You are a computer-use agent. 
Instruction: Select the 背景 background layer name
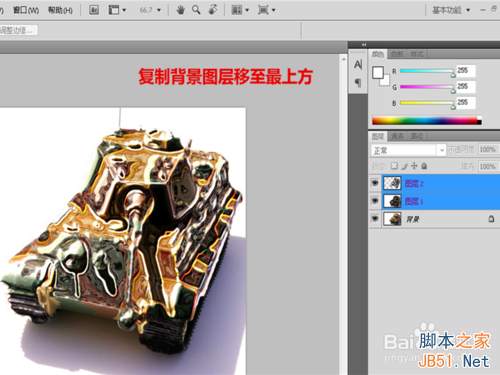tap(413, 219)
